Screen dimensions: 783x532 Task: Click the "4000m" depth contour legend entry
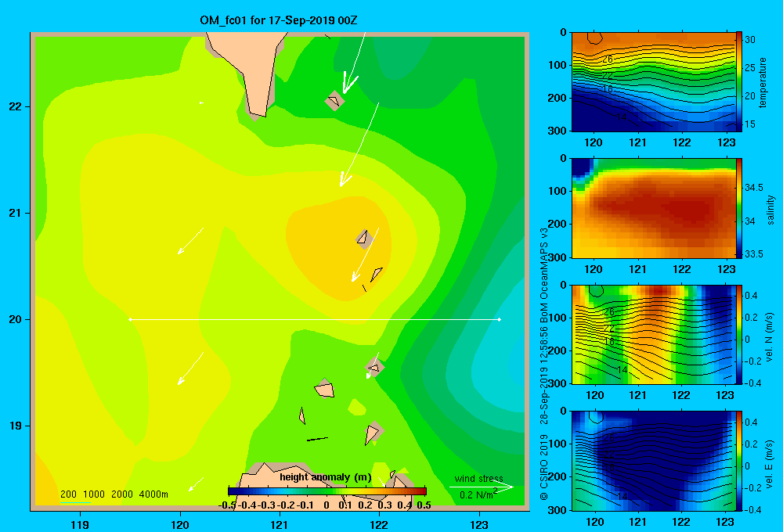153,494
